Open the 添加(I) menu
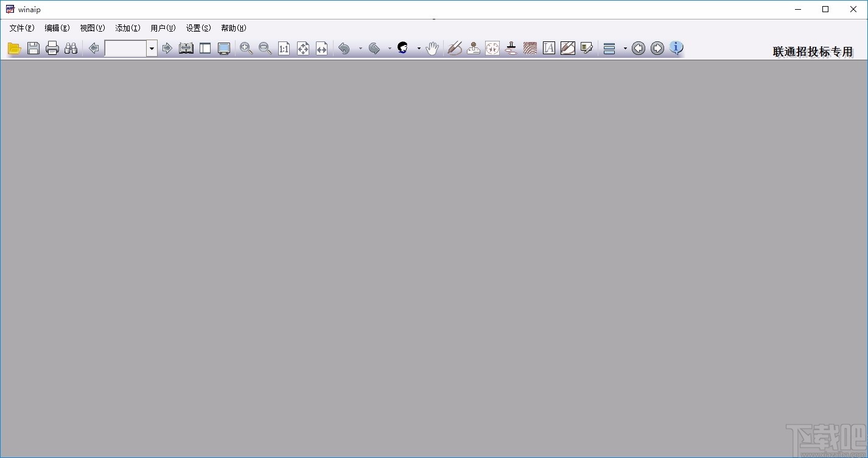The width and height of the screenshot is (868, 458). click(x=128, y=28)
